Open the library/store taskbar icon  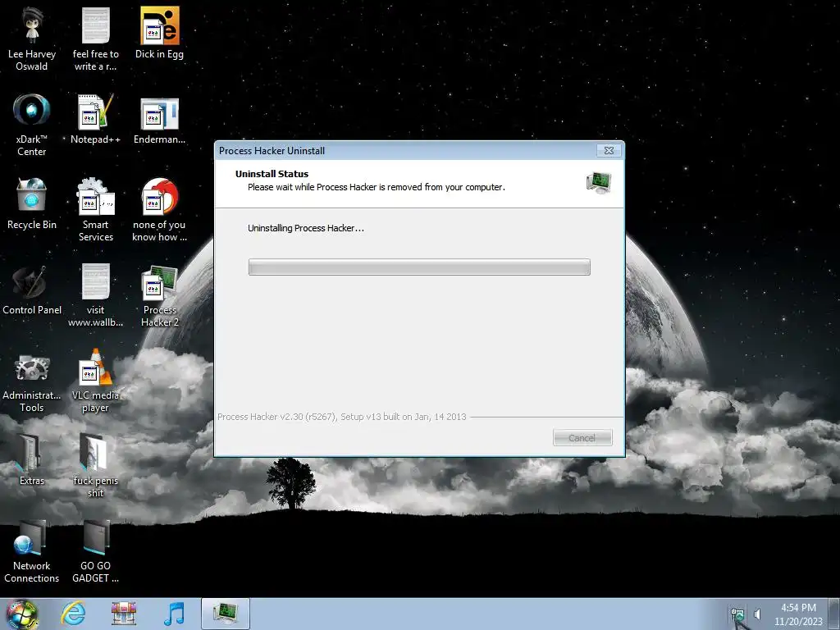tap(124, 614)
